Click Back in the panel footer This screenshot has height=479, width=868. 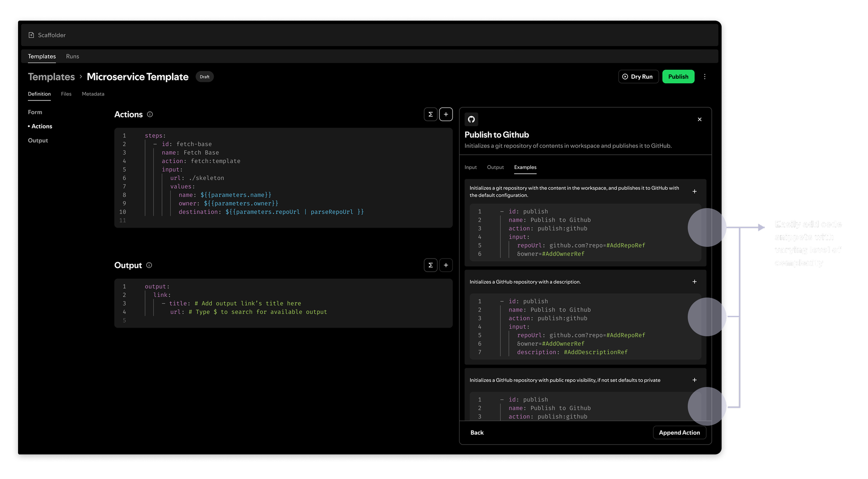pyautogui.click(x=477, y=433)
